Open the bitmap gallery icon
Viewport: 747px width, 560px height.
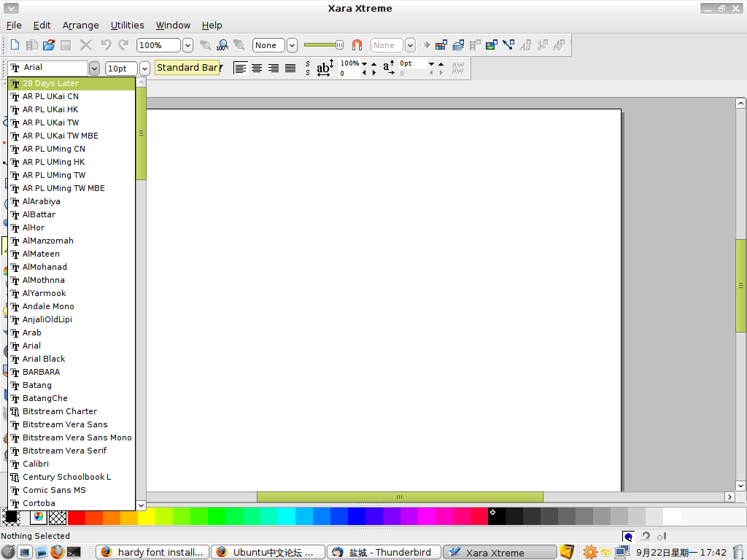(x=492, y=44)
